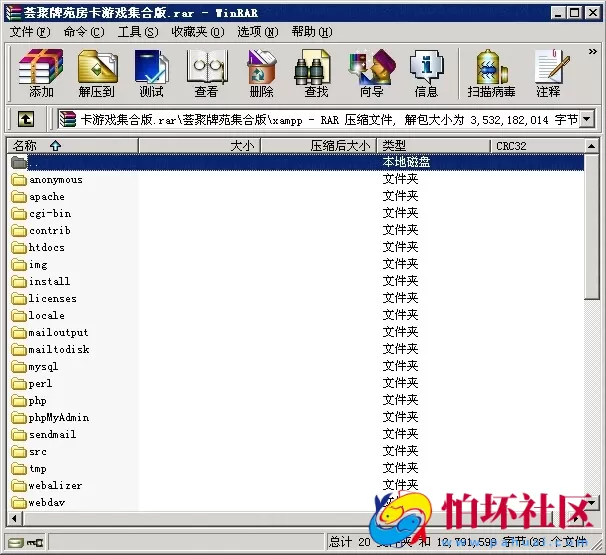Sort by the Size (大小) column header
The width and height of the screenshot is (606, 555).
click(199, 146)
